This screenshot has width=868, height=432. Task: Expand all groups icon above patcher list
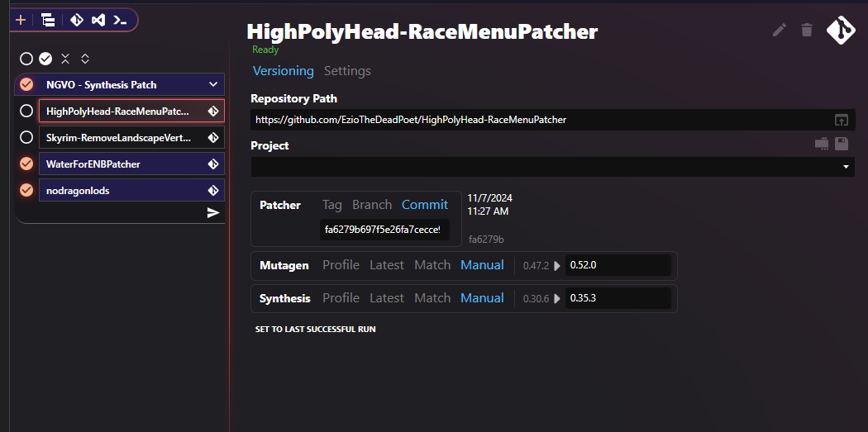coord(85,59)
